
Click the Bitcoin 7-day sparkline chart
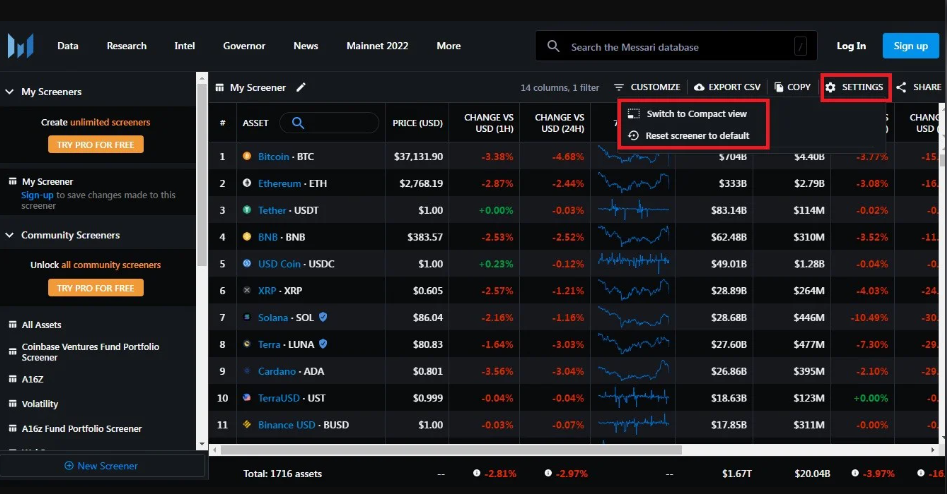point(633,156)
